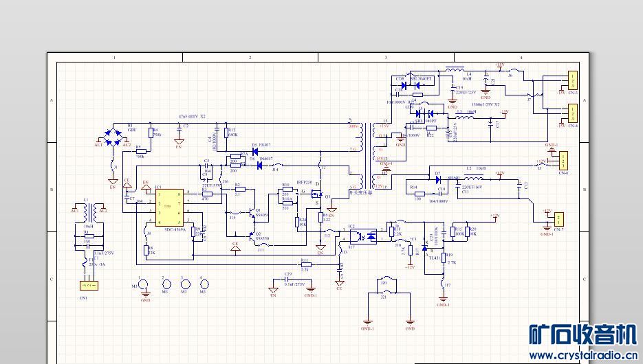
Task: Select resistor R15 100K
Action: pos(453,231)
